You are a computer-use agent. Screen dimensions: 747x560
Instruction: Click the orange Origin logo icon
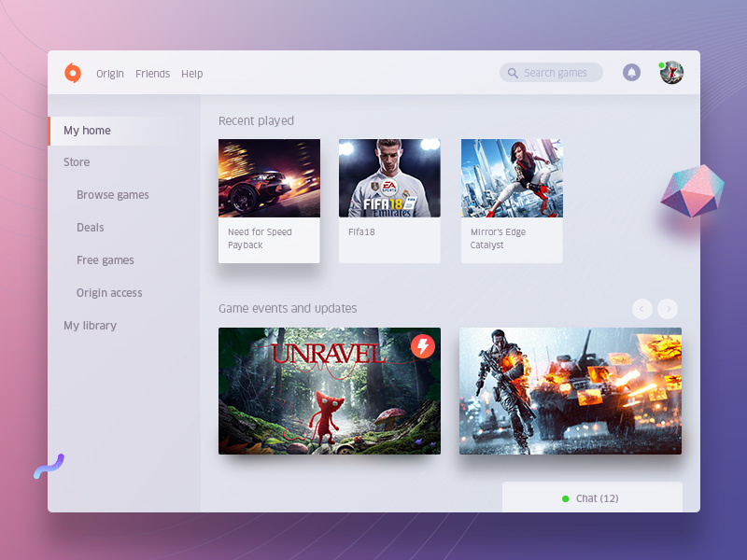pos(73,73)
